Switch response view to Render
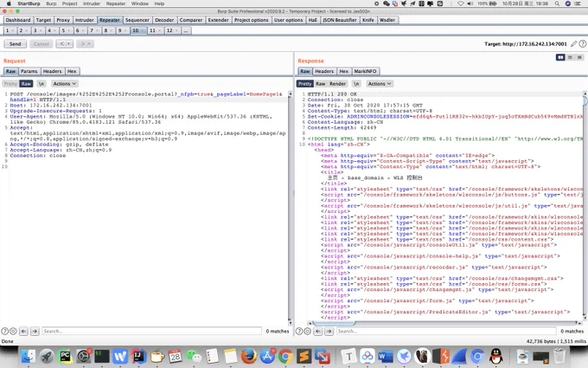588x368 pixels. pyautogui.click(x=337, y=84)
